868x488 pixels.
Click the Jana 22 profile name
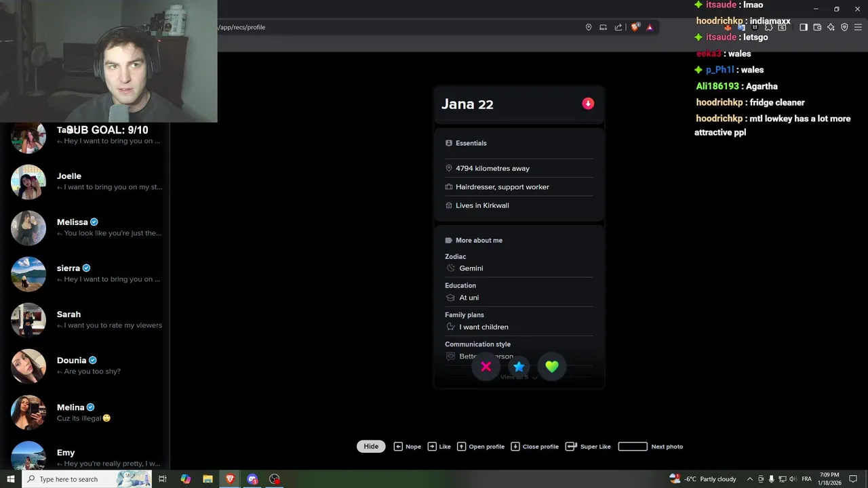coord(467,104)
